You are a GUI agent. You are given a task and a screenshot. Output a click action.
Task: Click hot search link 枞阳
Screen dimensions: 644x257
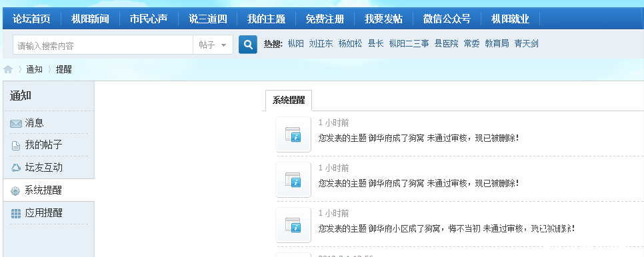tap(296, 43)
